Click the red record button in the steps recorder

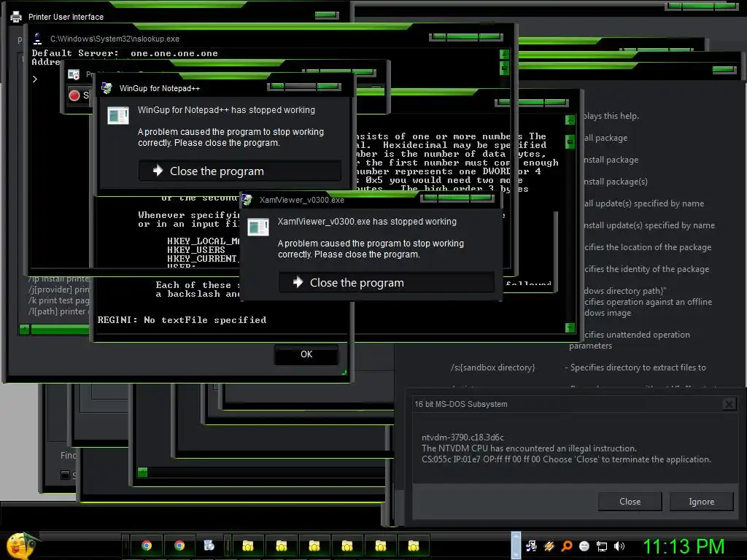[74, 96]
